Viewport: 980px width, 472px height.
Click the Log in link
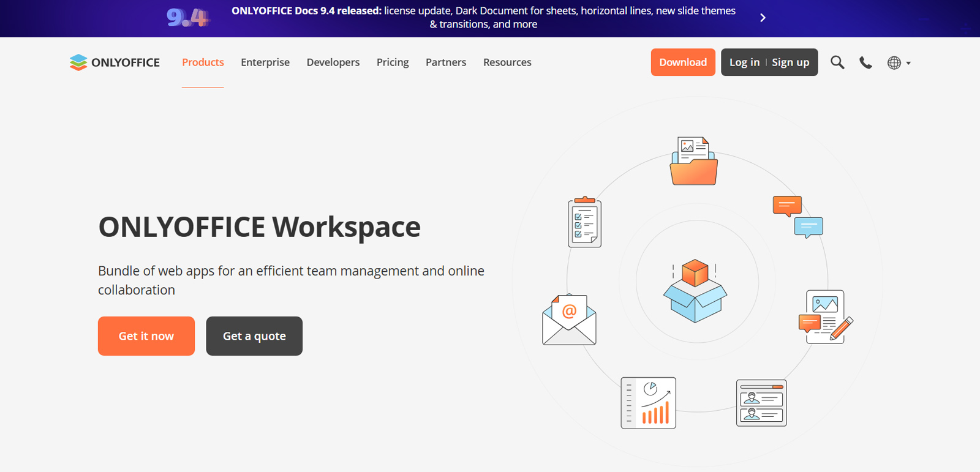coord(744,62)
